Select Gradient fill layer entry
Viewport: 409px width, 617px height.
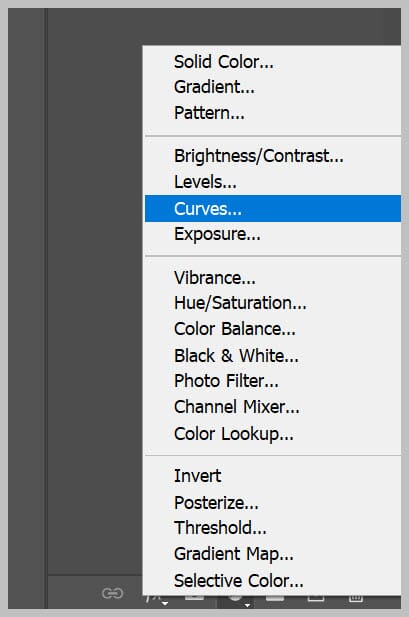coord(272,87)
